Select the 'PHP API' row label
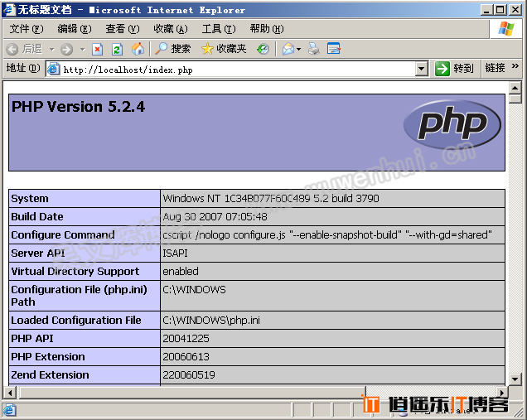The image size is (527, 420). [32, 338]
